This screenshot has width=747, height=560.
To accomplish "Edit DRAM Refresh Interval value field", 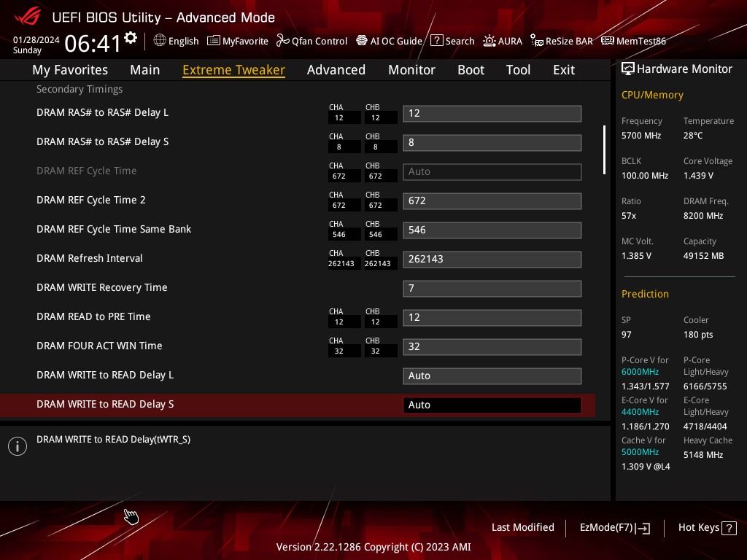I will point(492,259).
